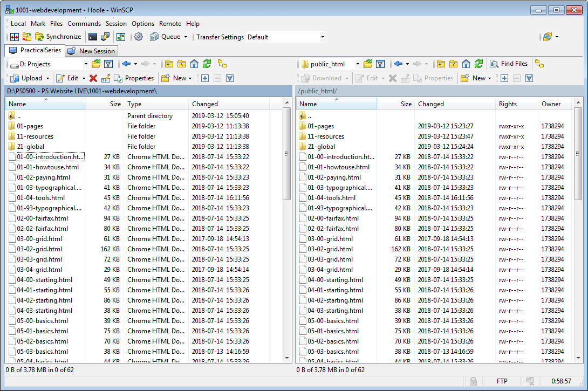Viewport: 588px width, 391px height.
Task: Click the lock icon in status bar
Action: (x=473, y=381)
